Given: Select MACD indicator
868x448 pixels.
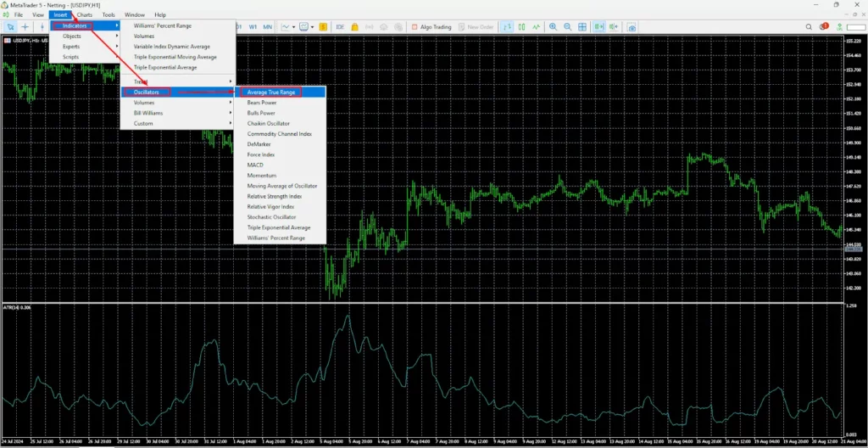Looking at the screenshot, I should [280, 165].
